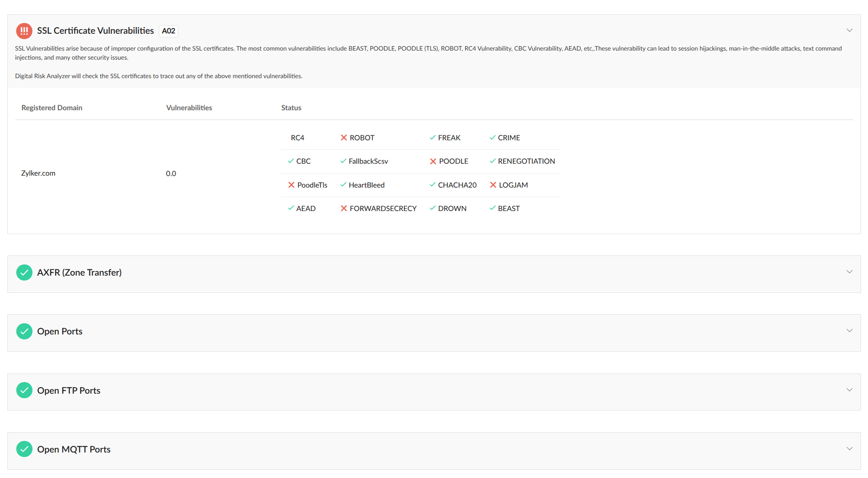Viewport: 868px width, 478px height.
Task: Click the A02 badge label
Action: coord(168,31)
